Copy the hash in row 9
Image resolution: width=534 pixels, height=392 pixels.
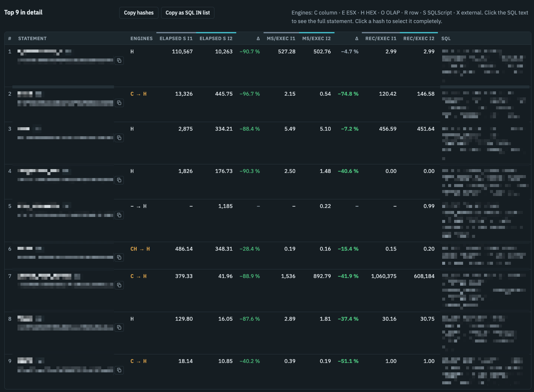(119, 370)
